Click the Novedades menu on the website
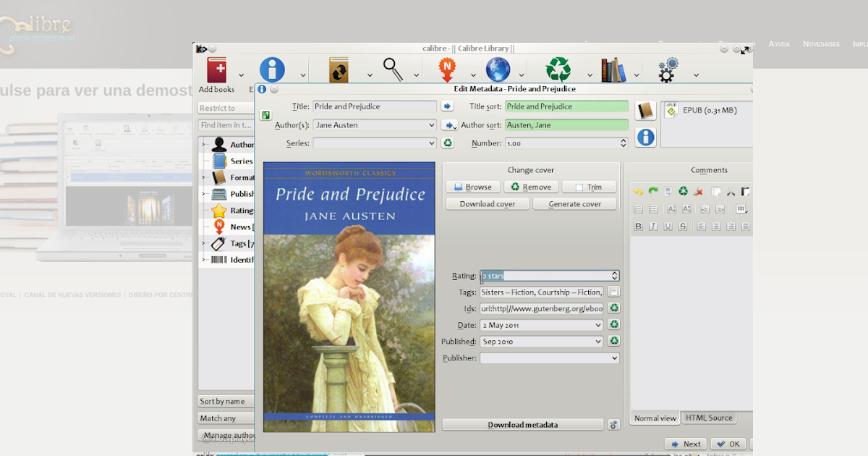This screenshot has height=456, width=868. 821,44
